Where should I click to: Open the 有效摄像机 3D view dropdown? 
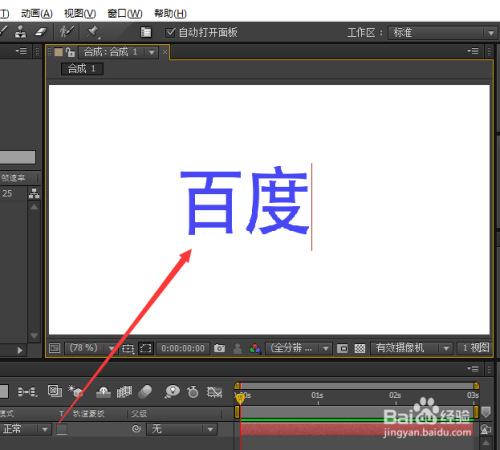coord(412,348)
